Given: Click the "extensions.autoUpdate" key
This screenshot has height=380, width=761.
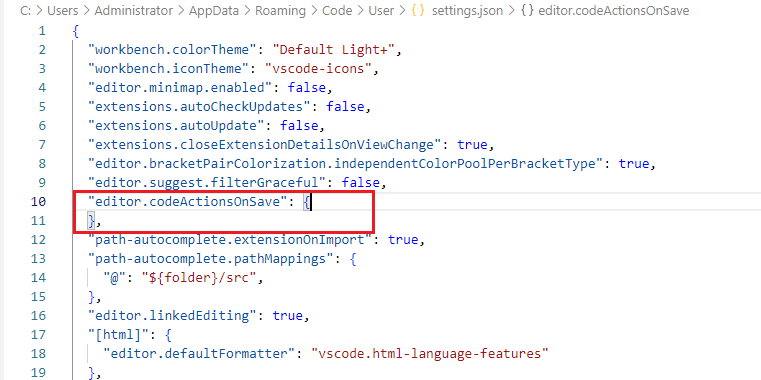Looking at the screenshot, I should pos(175,126).
